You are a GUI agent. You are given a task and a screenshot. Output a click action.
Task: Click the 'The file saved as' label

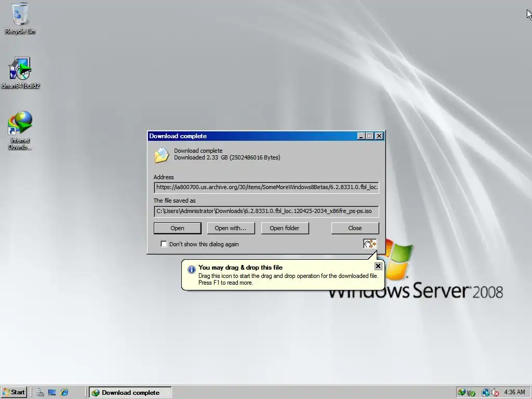(x=175, y=201)
